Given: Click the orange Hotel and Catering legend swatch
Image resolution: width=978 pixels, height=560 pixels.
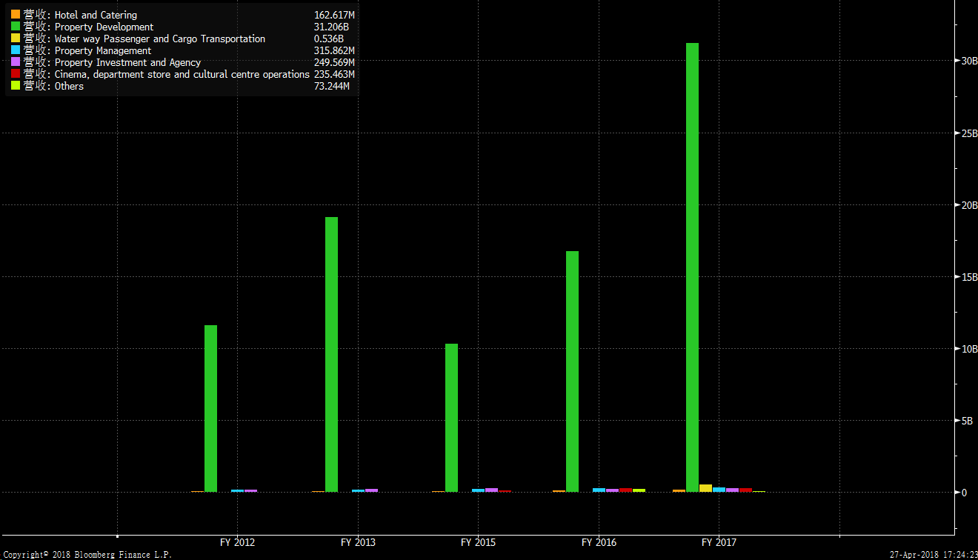Looking at the screenshot, I should [16, 15].
